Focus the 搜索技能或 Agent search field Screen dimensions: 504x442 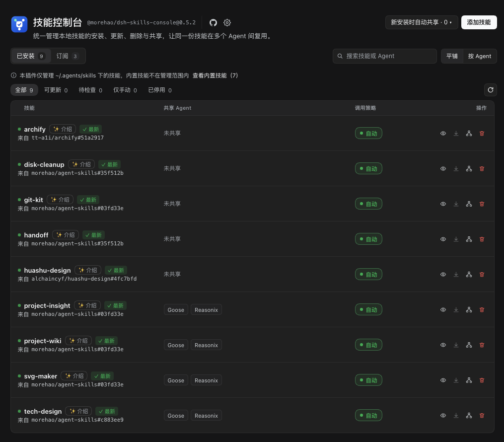[x=385, y=56]
